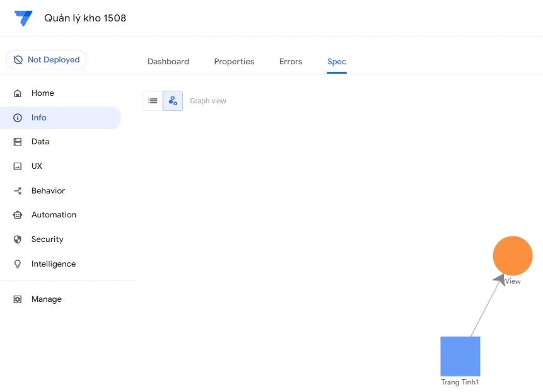
Task: Switch to list view icon
Action: 153,101
